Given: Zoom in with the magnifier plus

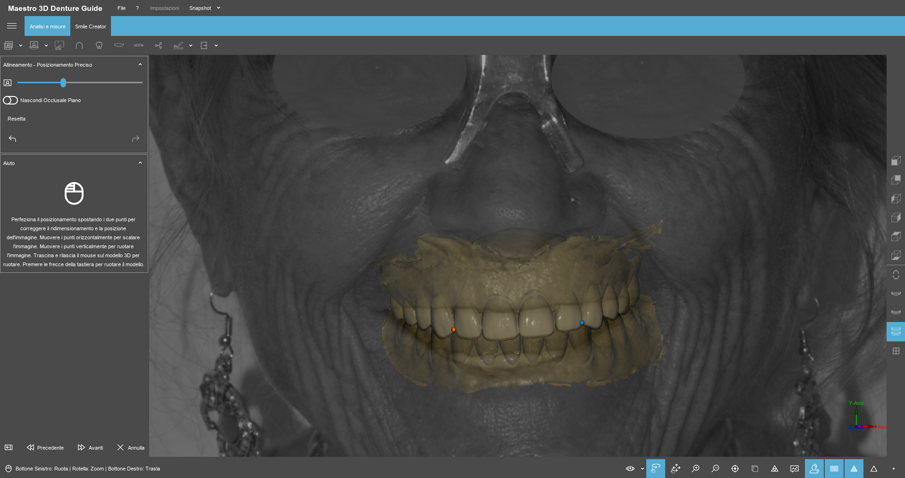Looking at the screenshot, I should (695, 469).
